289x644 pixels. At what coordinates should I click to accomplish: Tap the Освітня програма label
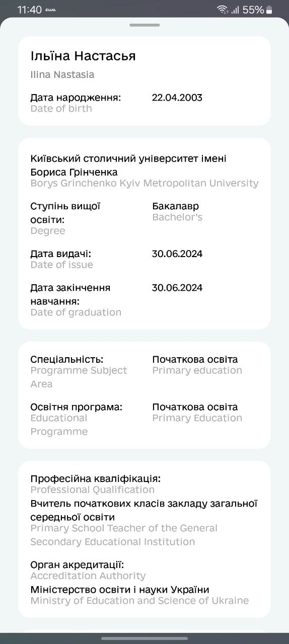click(x=77, y=407)
